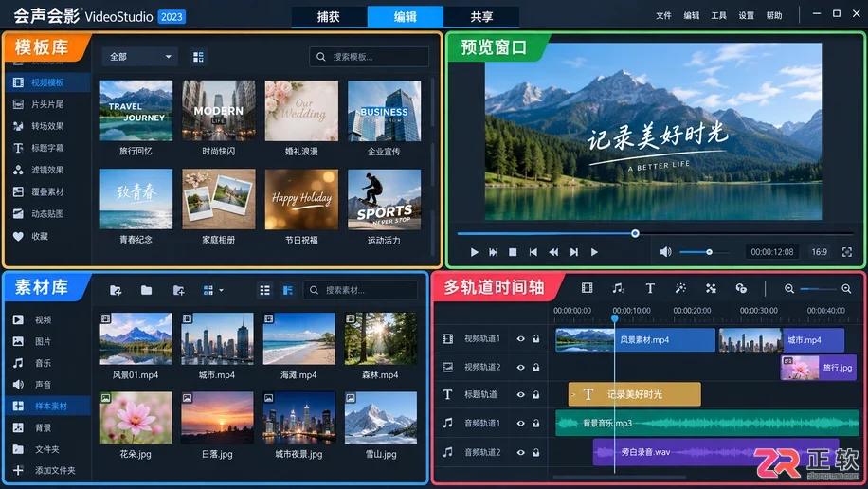Switch to the 编辑 tab
Screen dimensions: 868x489
[406, 17]
